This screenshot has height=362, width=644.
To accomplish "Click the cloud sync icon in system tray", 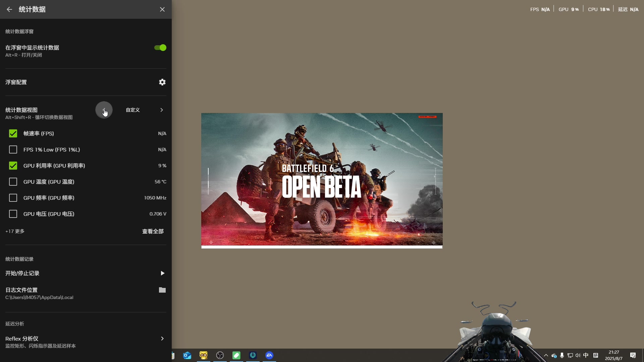I will pyautogui.click(x=554, y=355).
